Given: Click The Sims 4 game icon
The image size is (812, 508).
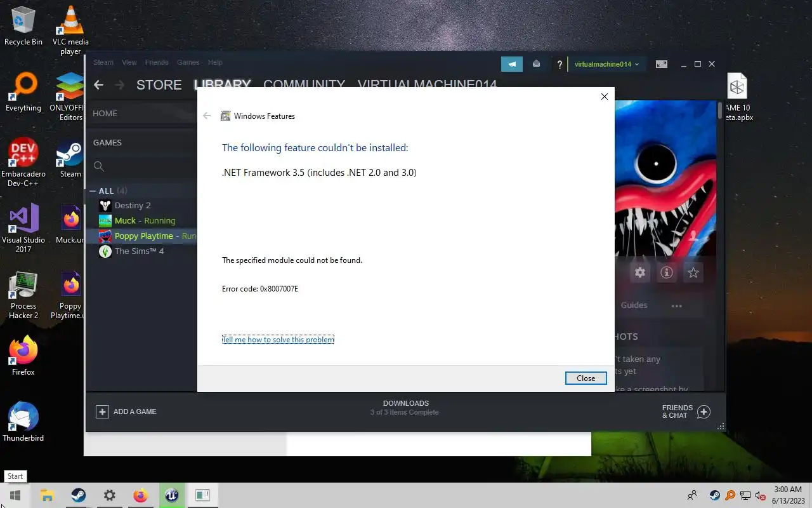Looking at the screenshot, I should click(105, 251).
